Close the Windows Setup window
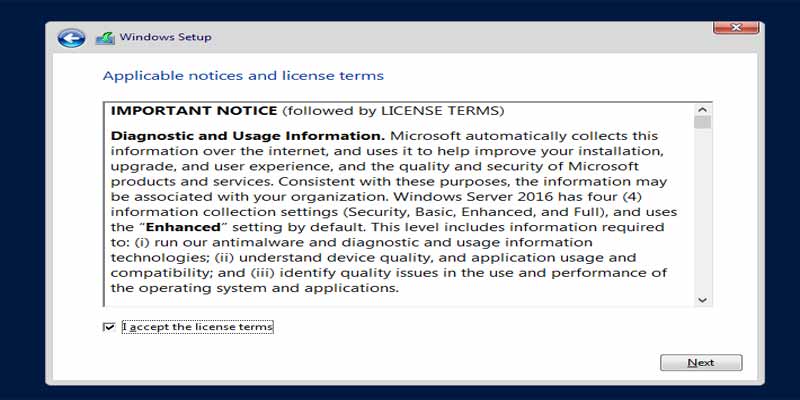The height and width of the screenshot is (400, 800). [x=734, y=26]
